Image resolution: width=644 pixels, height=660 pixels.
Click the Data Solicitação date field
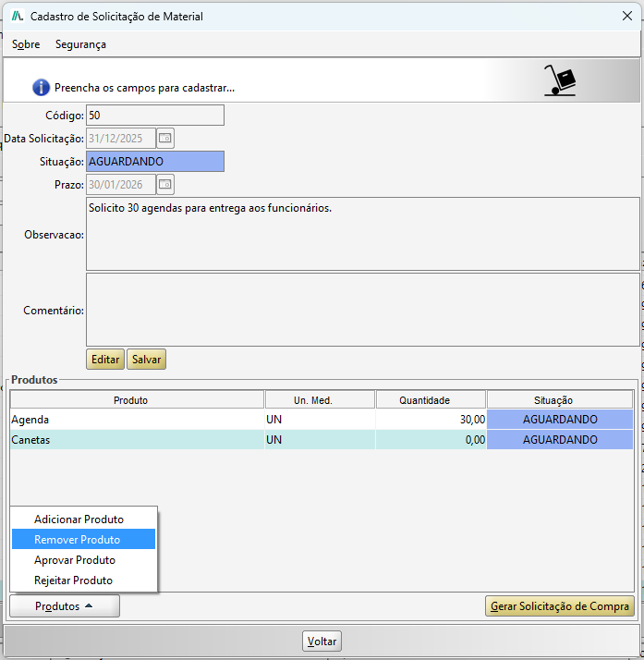point(121,139)
